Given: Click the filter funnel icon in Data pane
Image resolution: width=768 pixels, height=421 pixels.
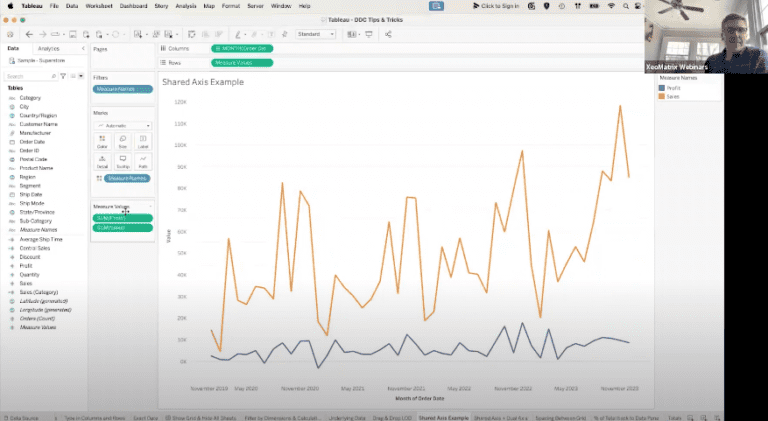Looking at the screenshot, I should [63, 76].
